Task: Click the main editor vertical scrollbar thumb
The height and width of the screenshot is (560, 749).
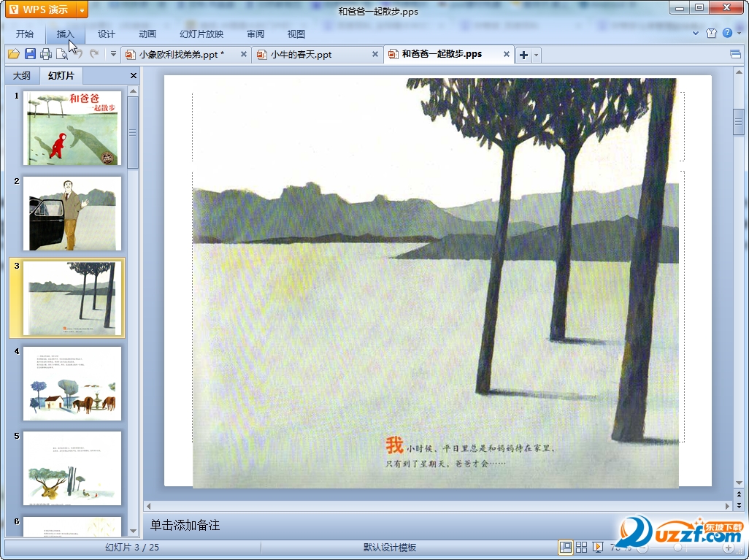Action: (x=739, y=122)
